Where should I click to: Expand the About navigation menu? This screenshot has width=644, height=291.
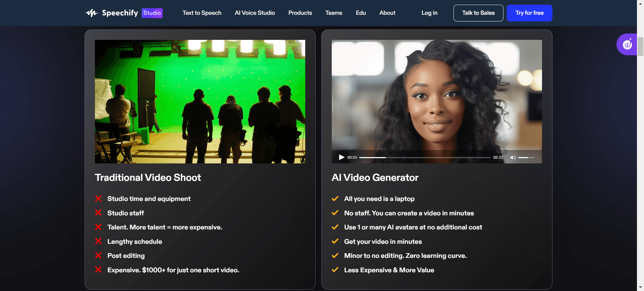[387, 13]
